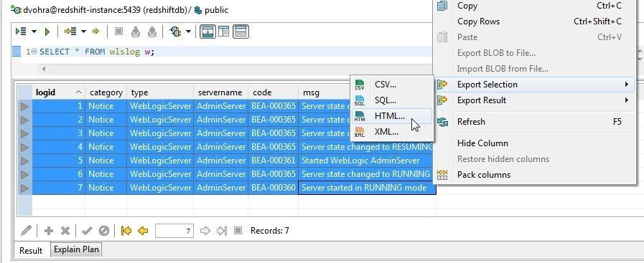The width and height of the screenshot is (644, 263).
Task: Click the servername column header
Action: (x=221, y=92)
